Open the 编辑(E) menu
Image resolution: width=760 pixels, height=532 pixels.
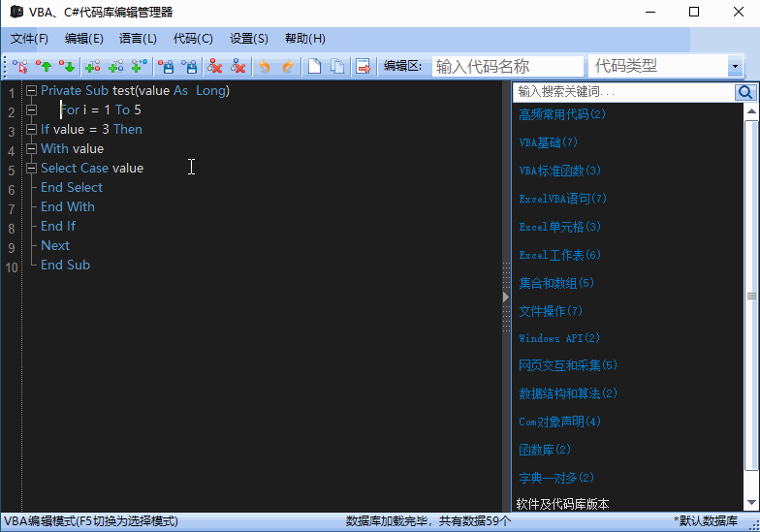[x=83, y=39]
